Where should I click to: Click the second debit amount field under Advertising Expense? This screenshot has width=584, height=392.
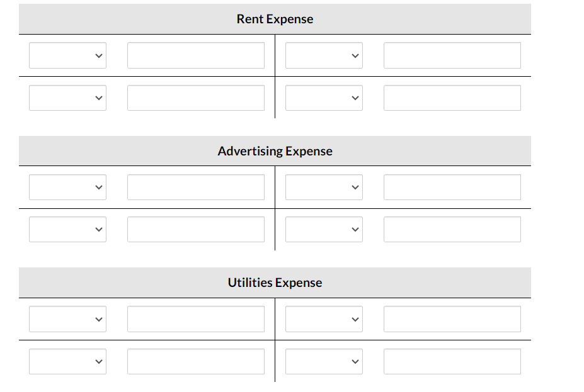[196, 229]
